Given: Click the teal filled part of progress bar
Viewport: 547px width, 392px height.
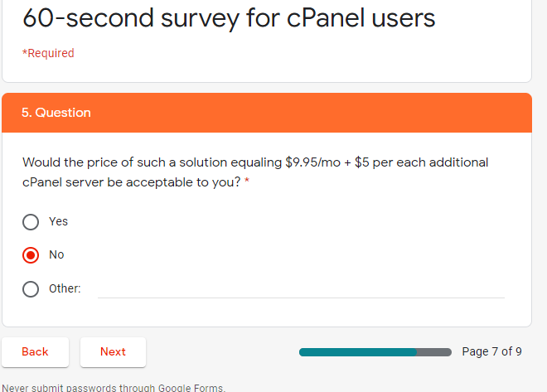Looking at the screenshot, I should pyautogui.click(x=356, y=352).
